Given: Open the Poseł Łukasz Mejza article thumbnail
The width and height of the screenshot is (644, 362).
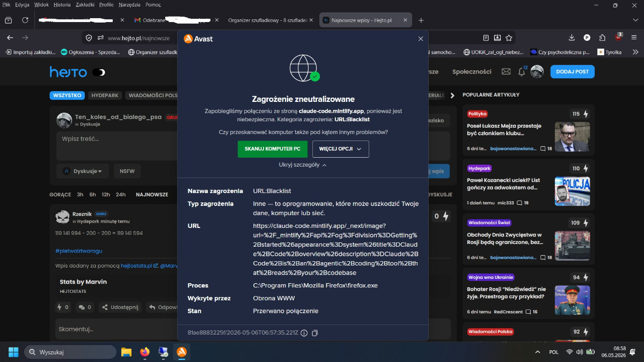Looking at the screenshot, I should [572, 137].
